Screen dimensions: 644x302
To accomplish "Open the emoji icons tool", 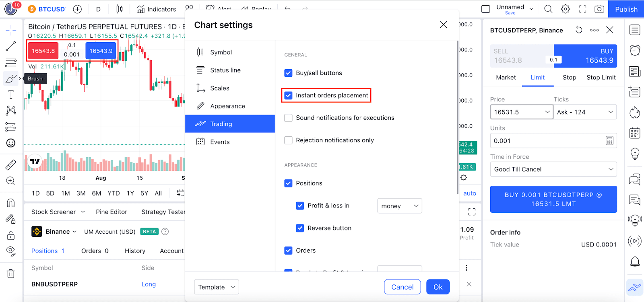I will 11,143.
